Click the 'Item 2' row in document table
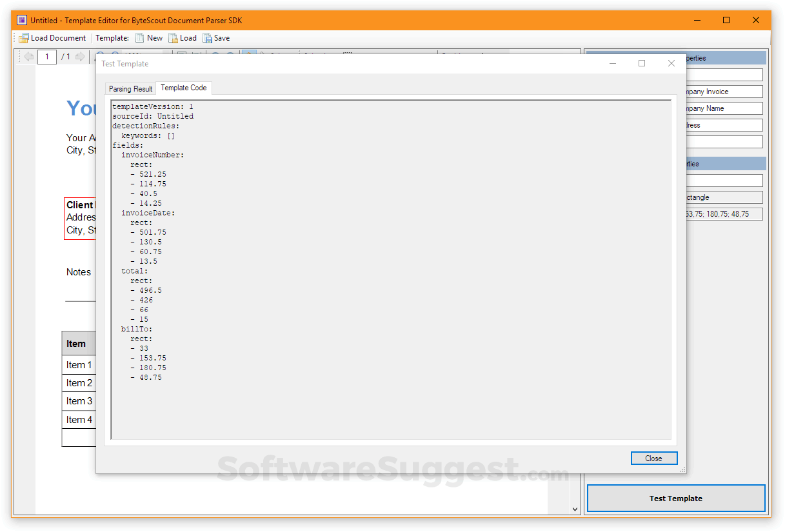785x532 pixels. [79, 383]
